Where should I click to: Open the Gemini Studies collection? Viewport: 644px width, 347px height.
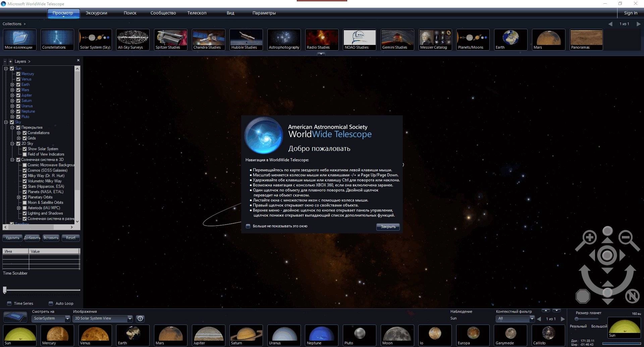tap(397, 40)
